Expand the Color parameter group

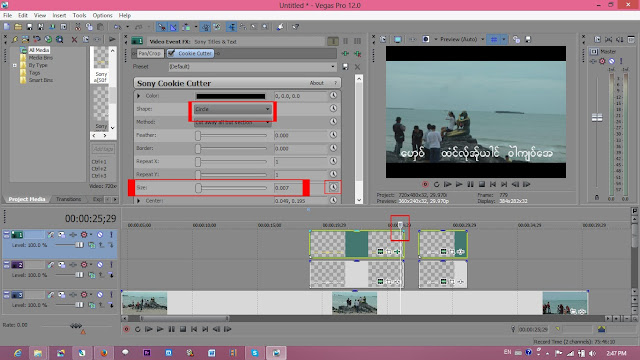click(x=138, y=96)
